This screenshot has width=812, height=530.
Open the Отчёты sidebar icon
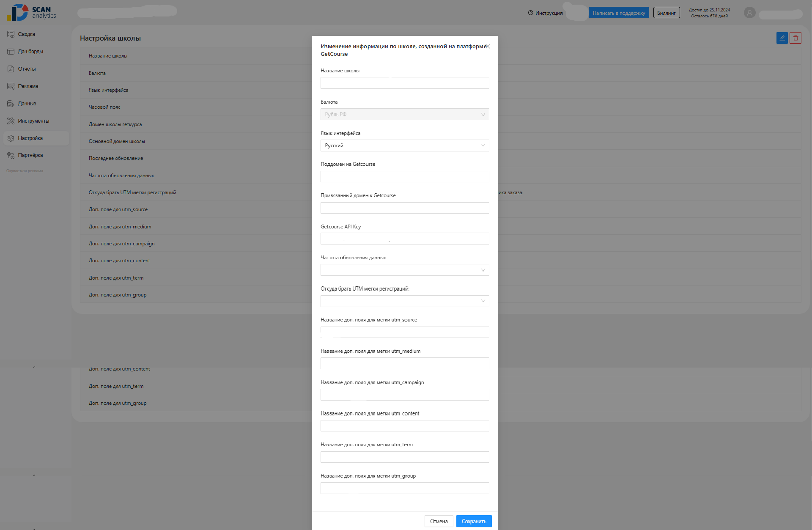click(11, 69)
